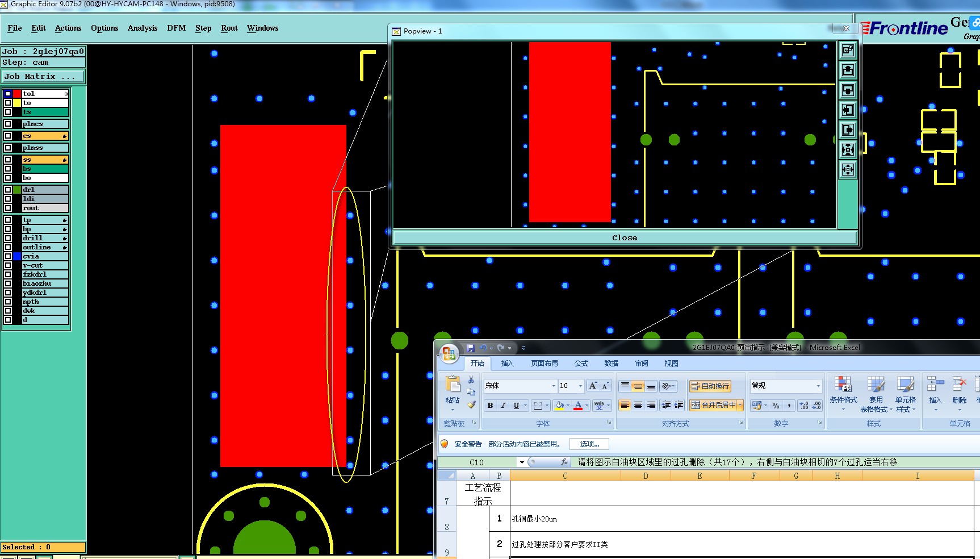Screen dimensions: 980x559
Task: Align text left in Excel
Action: [x=625, y=405]
